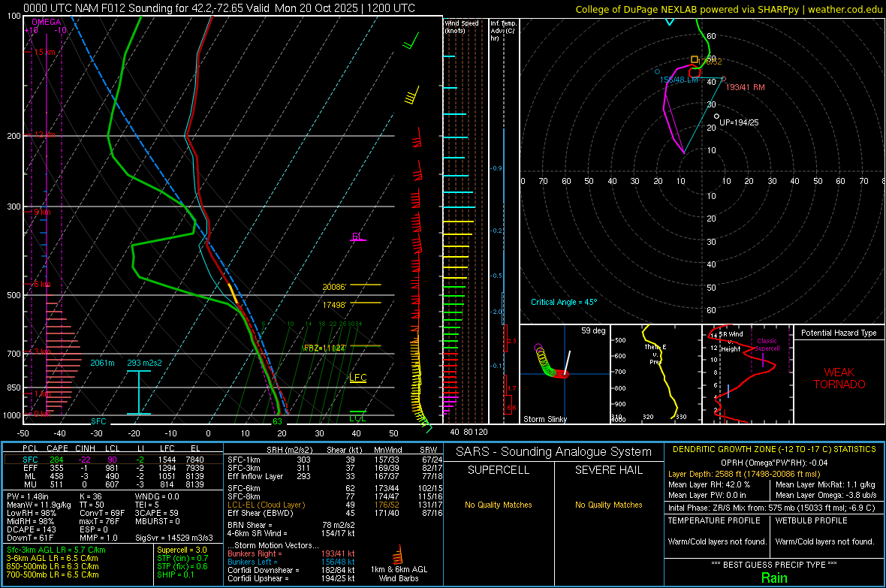
Task: Select the MU parcel row
Action: (x=113, y=484)
